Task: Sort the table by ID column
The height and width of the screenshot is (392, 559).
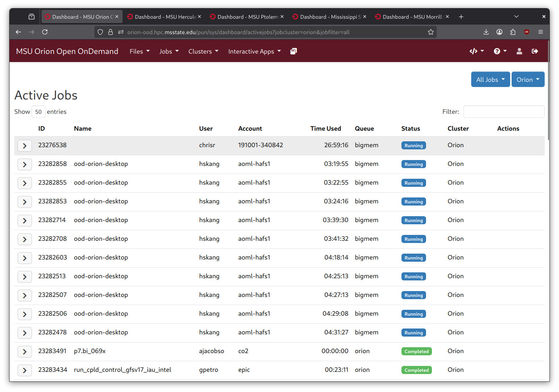Action: tap(42, 128)
